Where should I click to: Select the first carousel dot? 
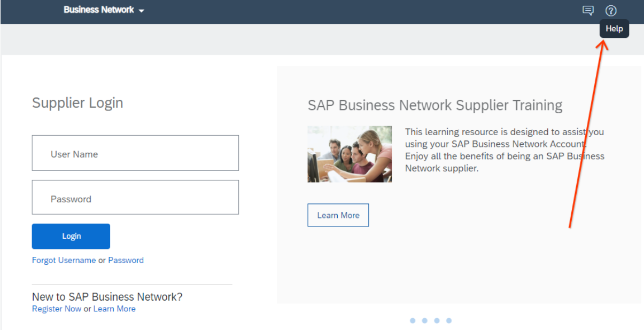click(x=413, y=320)
